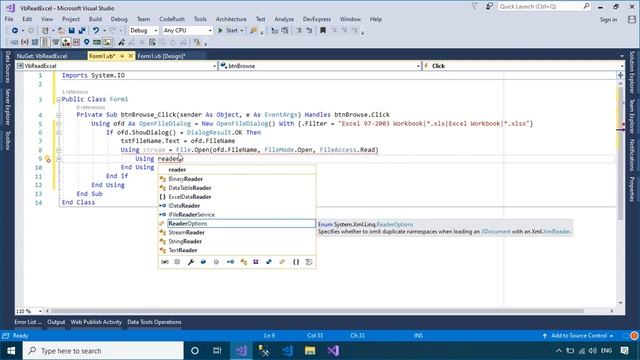Viewport: 640px width, 360px height.
Task: Collapse the Public Class Form1 region
Action: [x=58, y=100]
